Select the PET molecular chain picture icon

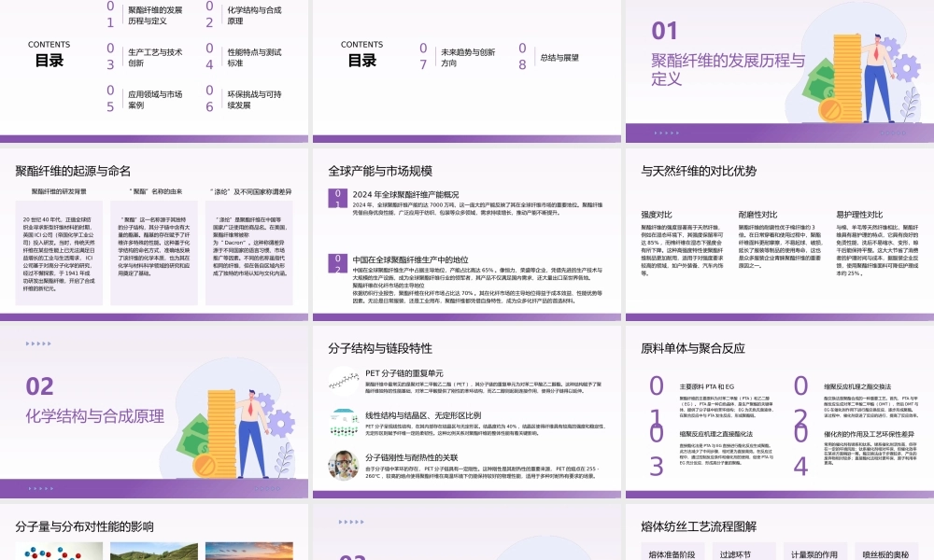[x=344, y=381]
